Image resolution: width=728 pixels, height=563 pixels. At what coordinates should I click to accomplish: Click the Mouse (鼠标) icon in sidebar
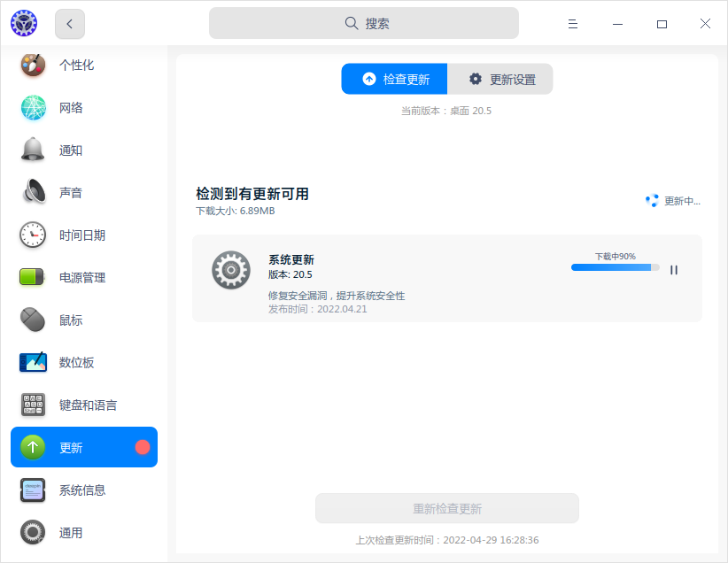click(x=33, y=320)
